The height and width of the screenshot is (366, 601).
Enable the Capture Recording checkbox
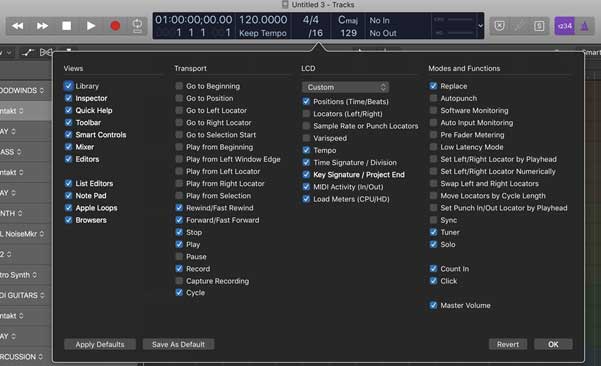click(179, 281)
